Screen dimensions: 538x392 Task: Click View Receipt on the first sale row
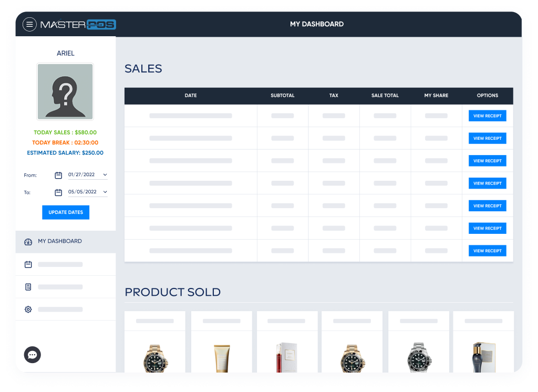(487, 116)
